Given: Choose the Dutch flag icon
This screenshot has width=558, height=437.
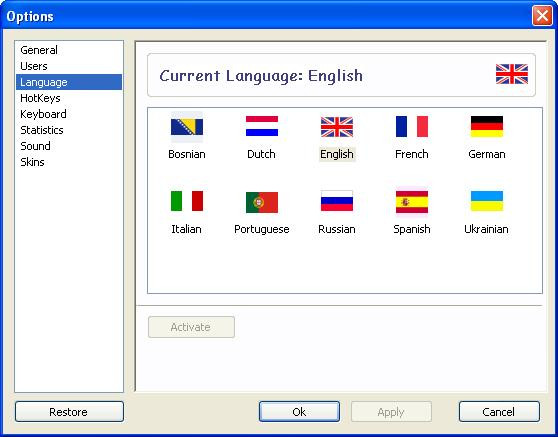Looking at the screenshot, I should tap(262, 126).
